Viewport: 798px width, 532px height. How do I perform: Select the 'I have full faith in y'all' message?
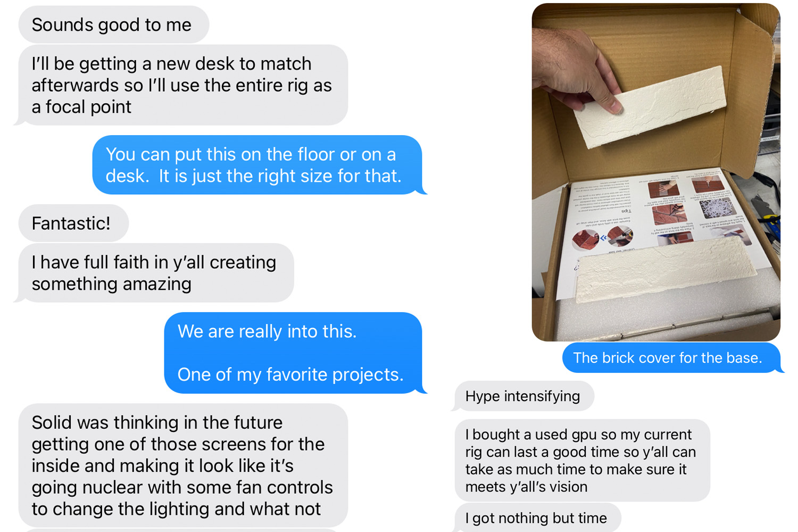(156, 273)
